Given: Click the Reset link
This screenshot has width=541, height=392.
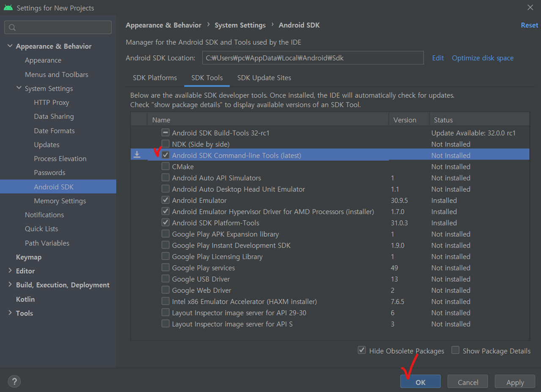Looking at the screenshot, I should pyautogui.click(x=530, y=25).
